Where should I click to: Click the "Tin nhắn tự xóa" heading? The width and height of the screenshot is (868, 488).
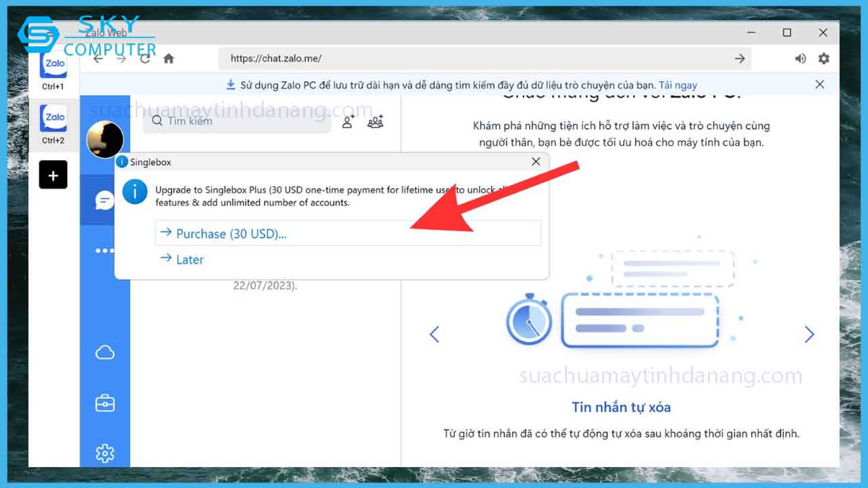point(621,407)
